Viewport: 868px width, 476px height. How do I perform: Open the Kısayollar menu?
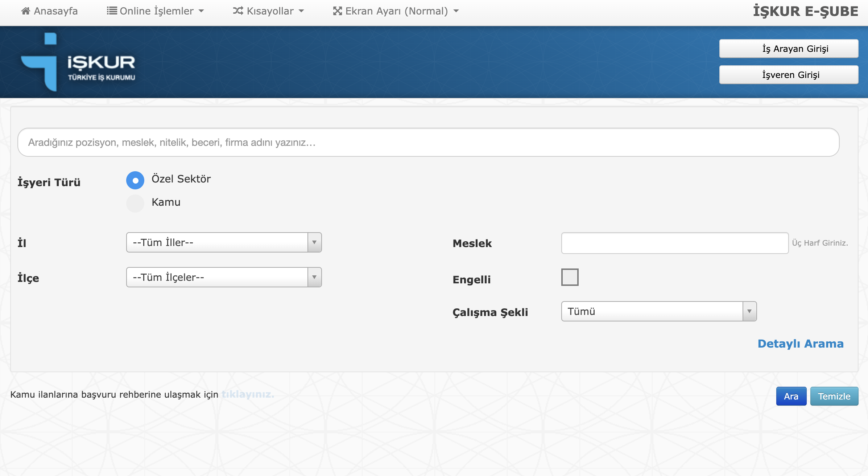(270, 11)
